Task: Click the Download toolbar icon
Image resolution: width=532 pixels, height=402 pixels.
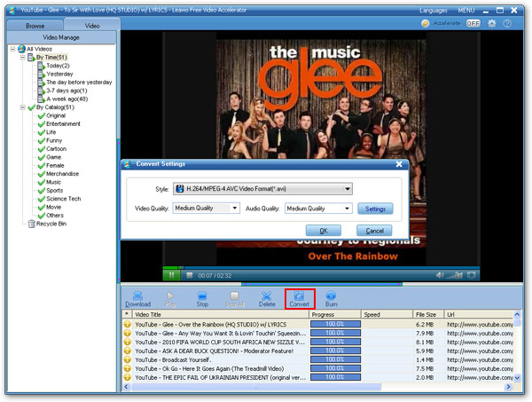Action: tap(137, 299)
